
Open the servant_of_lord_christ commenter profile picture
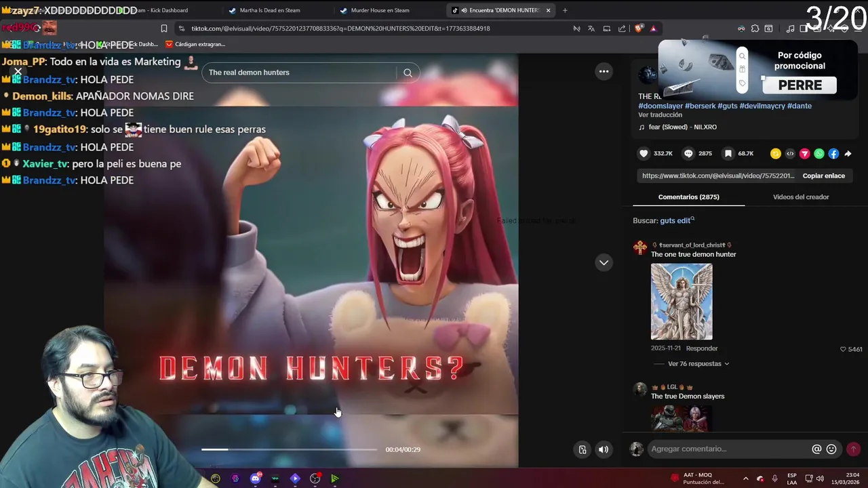(x=640, y=247)
